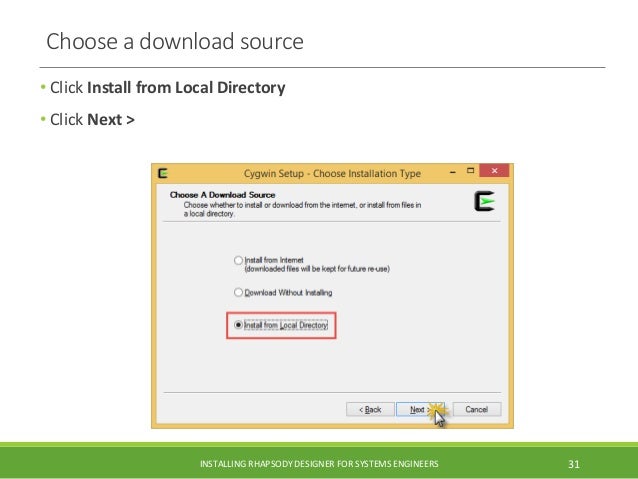The height and width of the screenshot is (479, 638).
Task: Select Install from Local Directory radio button
Action: pyautogui.click(x=238, y=325)
